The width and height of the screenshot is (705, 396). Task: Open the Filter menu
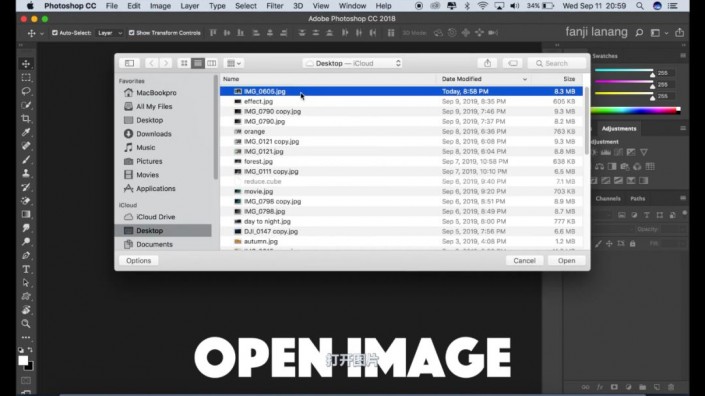coord(275,6)
